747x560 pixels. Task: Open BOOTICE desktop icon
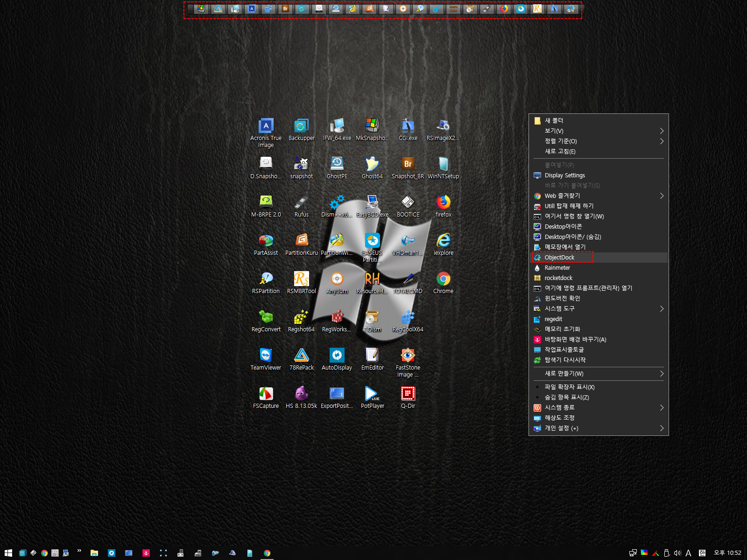click(408, 206)
